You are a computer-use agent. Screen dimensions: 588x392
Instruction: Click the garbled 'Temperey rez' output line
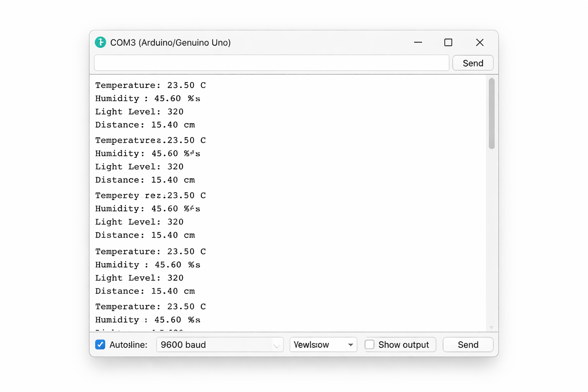click(150, 196)
